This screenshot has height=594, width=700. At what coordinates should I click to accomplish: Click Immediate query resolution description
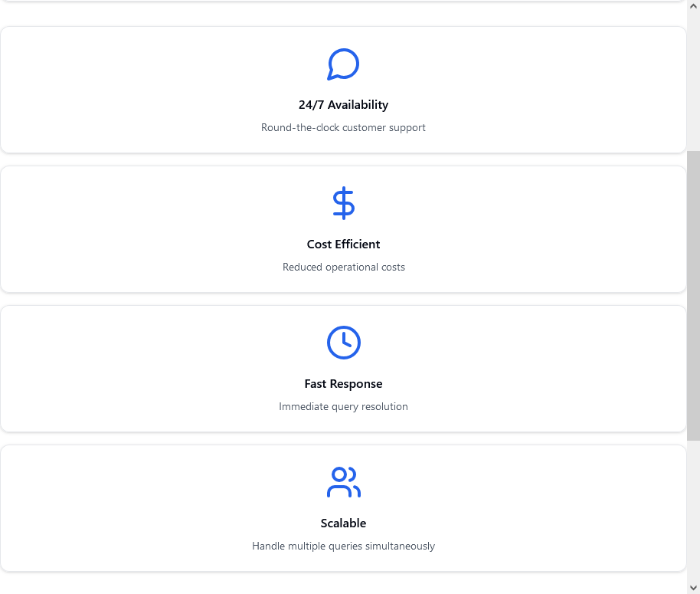(x=343, y=406)
